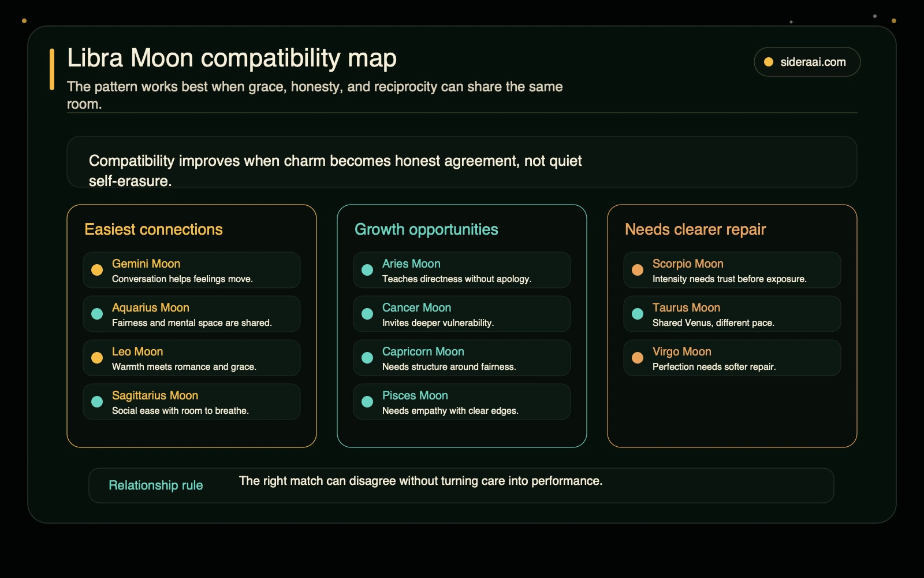The image size is (924, 578).
Task: Click the teal dot beside Taurus Moon
Action: (x=638, y=314)
